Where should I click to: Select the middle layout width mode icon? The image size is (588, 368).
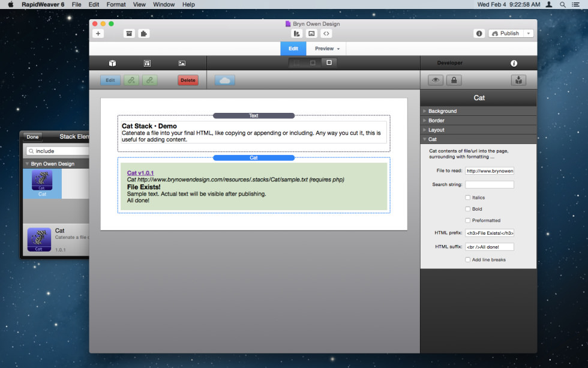(313, 62)
